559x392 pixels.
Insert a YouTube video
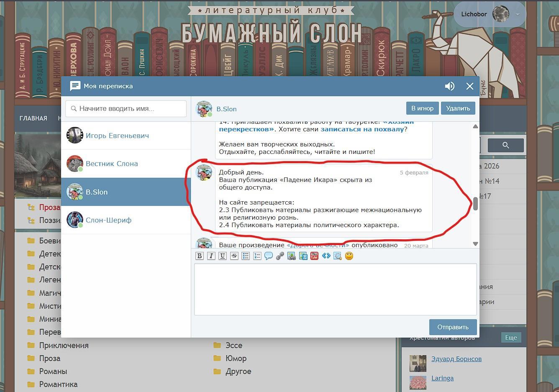pyautogui.click(x=315, y=256)
